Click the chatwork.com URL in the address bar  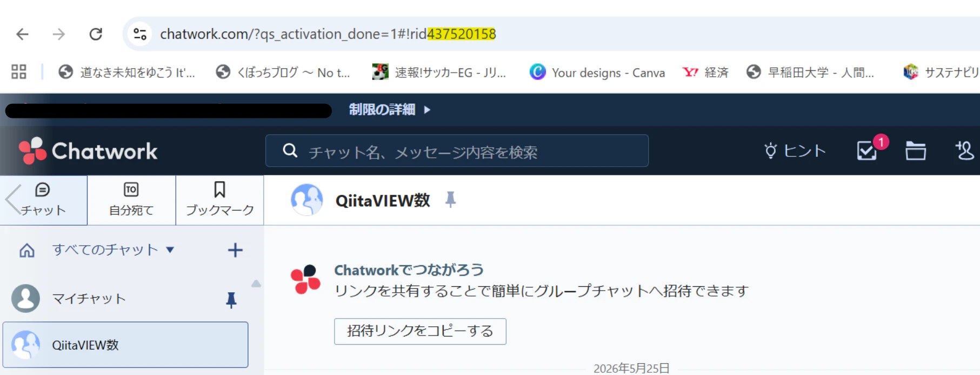click(x=328, y=34)
